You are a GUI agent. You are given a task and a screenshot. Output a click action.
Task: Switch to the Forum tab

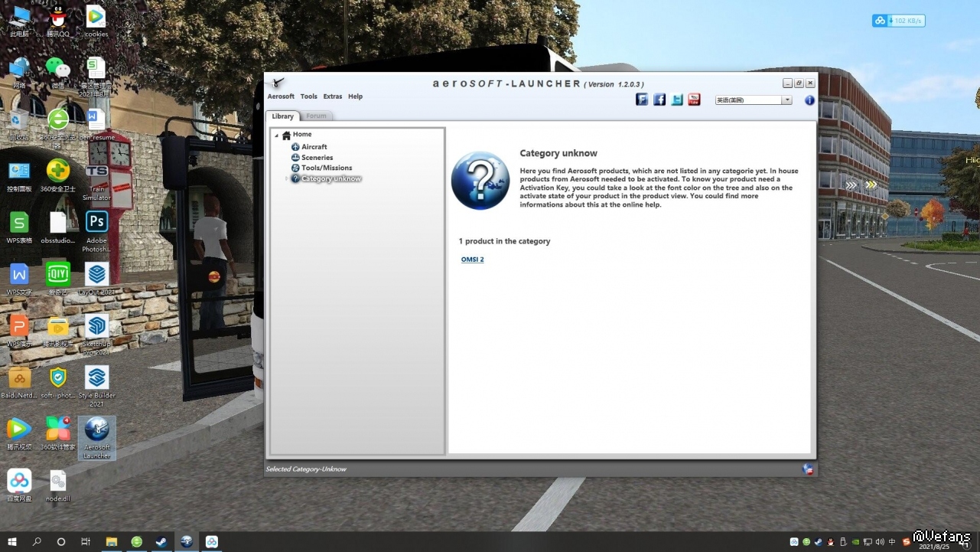316,116
